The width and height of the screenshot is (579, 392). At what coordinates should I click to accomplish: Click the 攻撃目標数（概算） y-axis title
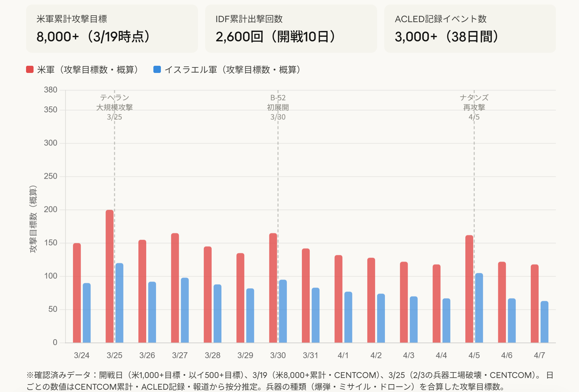click(33, 219)
